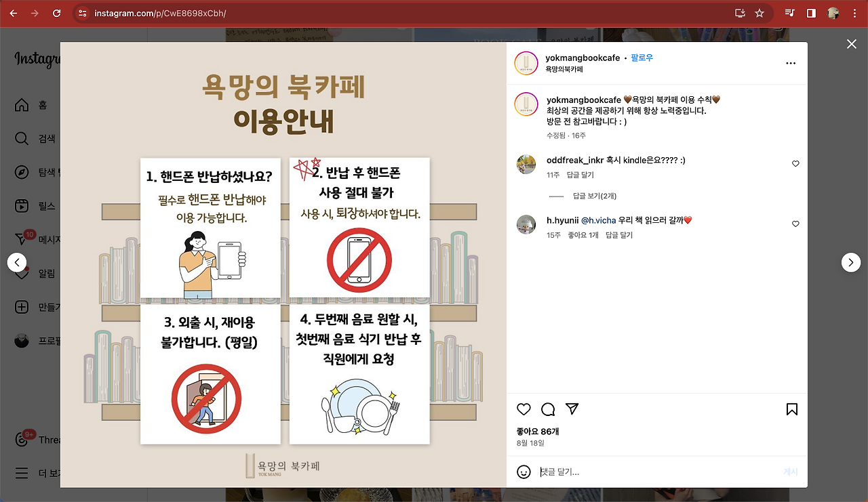This screenshot has height=502, width=868.
Task: Open emoji picker in comment box
Action: pyautogui.click(x=524, y=472)
